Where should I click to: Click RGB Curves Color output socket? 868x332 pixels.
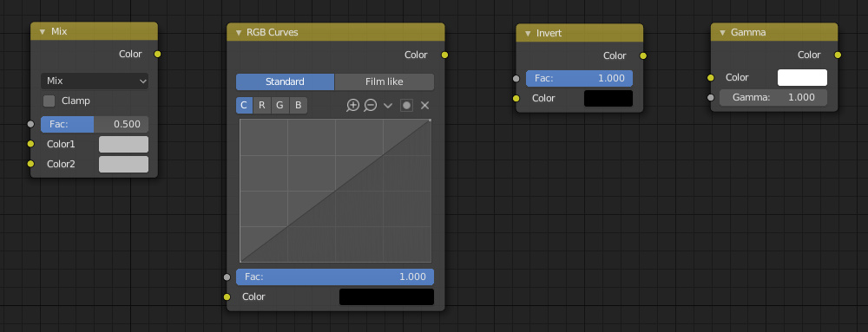coord(444,55)
